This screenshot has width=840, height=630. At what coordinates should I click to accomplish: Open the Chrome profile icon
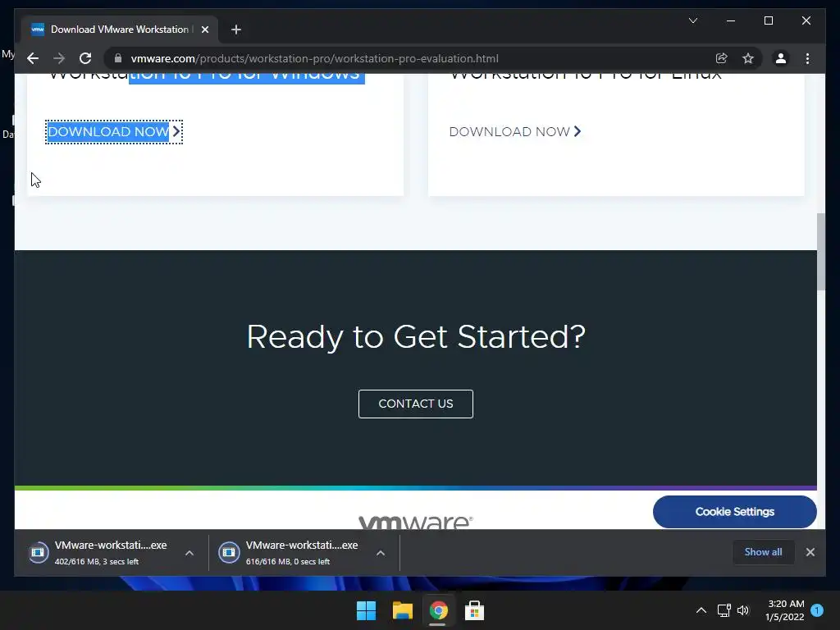point(781,58)
